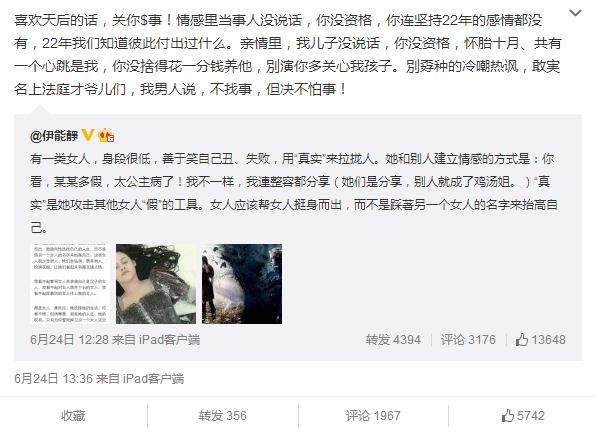
Task: Click iPad客户端 source of main post
Action: [153, 379]
